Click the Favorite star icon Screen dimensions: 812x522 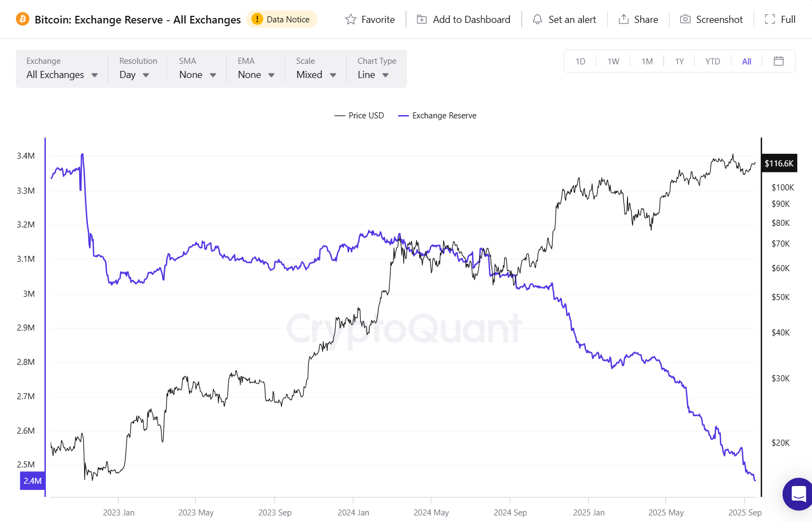(x=351, y=20)
